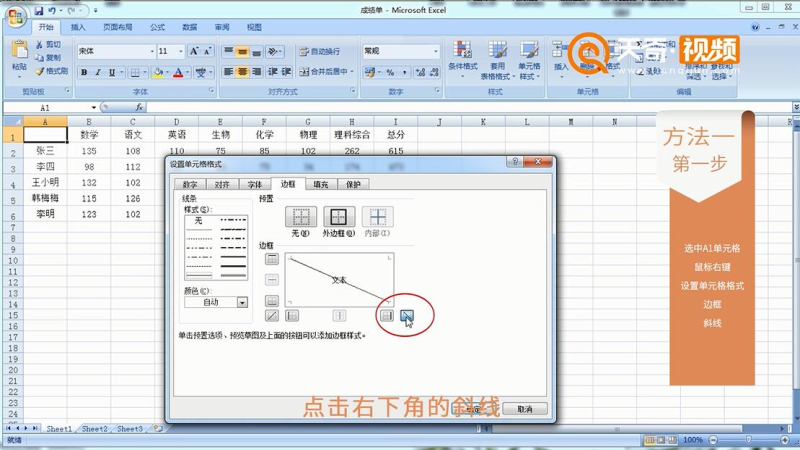Viewport: 800px width, 450px height.
Task: Expand the Underline style arrow
Action: (121, 72)
